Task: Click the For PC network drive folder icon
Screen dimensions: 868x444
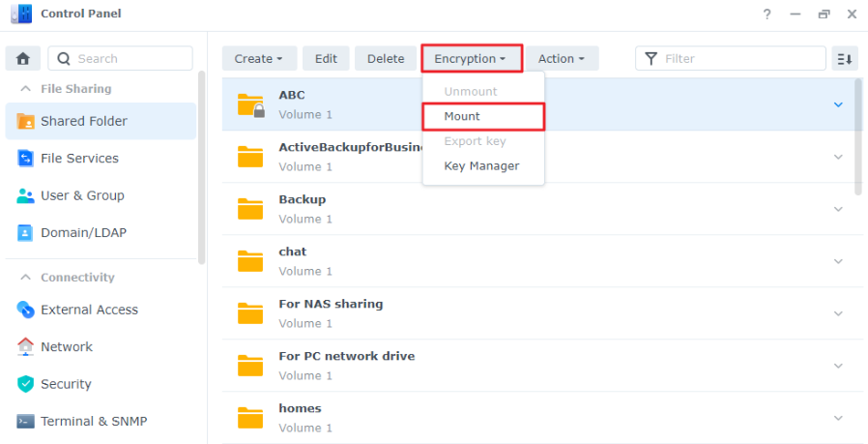Action: tap(250, 366)
